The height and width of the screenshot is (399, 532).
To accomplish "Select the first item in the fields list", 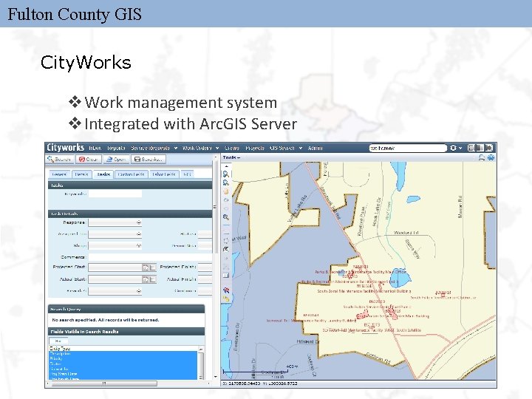I will tap(123, 349).
